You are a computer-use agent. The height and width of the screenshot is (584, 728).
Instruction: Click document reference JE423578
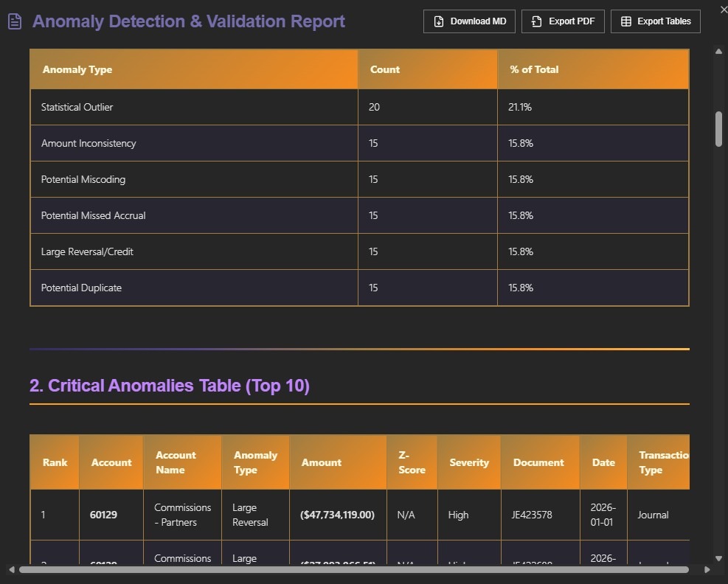point(538,515)
